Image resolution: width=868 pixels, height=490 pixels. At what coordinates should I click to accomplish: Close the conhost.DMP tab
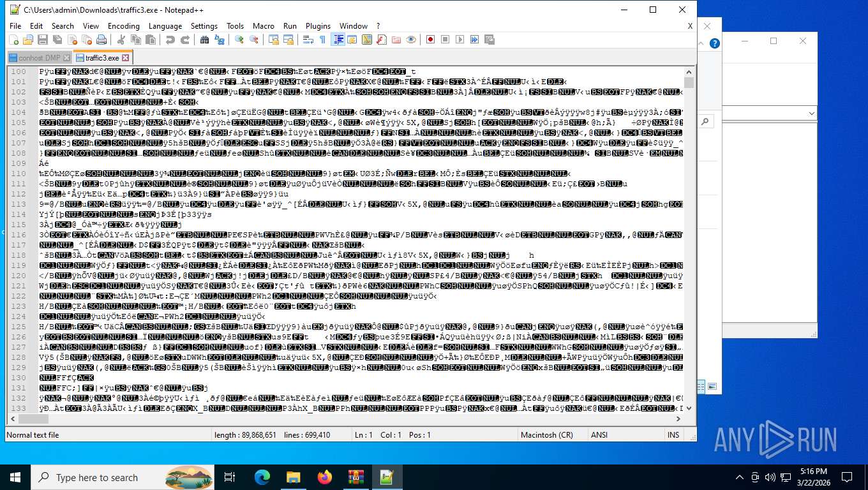coord(66,58)
